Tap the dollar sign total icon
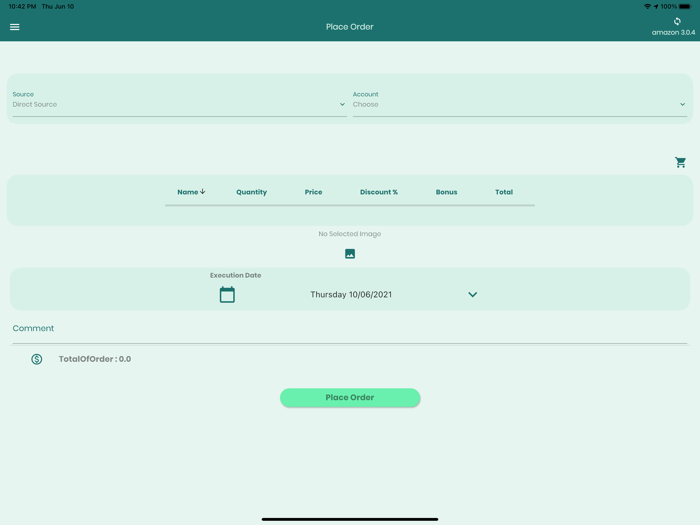 [37, 359]
